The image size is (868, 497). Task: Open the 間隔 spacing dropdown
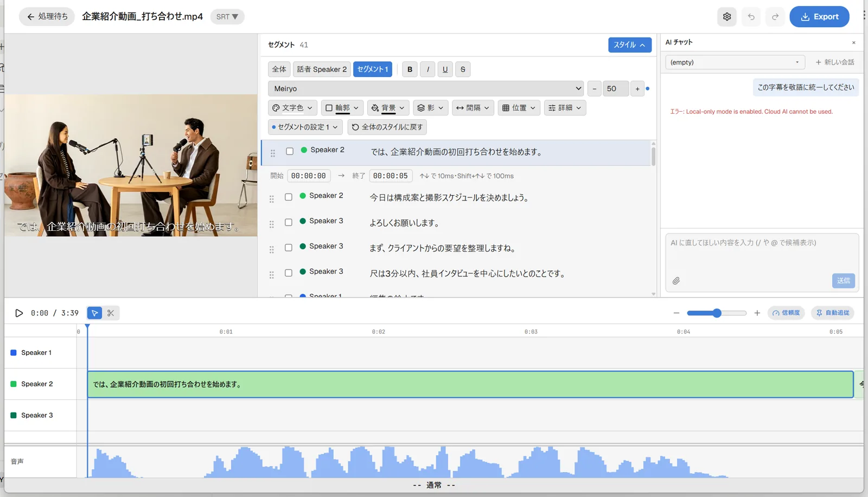473,108
